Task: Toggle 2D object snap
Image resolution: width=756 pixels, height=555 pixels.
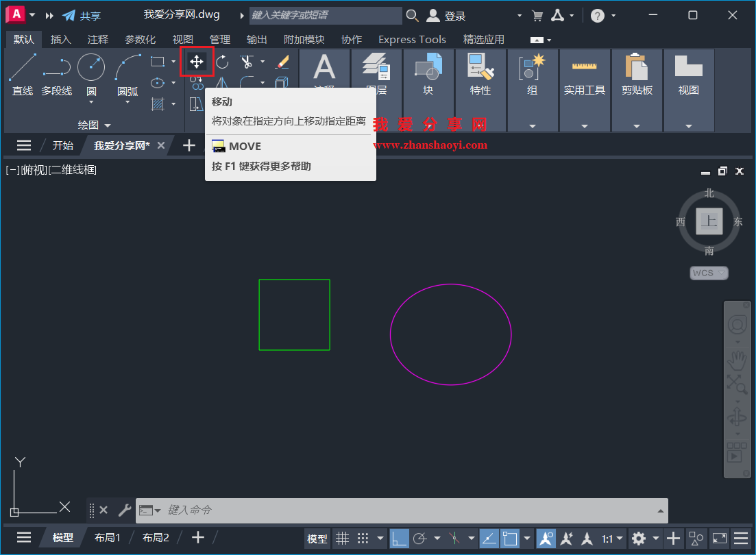Action: pyautogui.click(x=510, y=538)
